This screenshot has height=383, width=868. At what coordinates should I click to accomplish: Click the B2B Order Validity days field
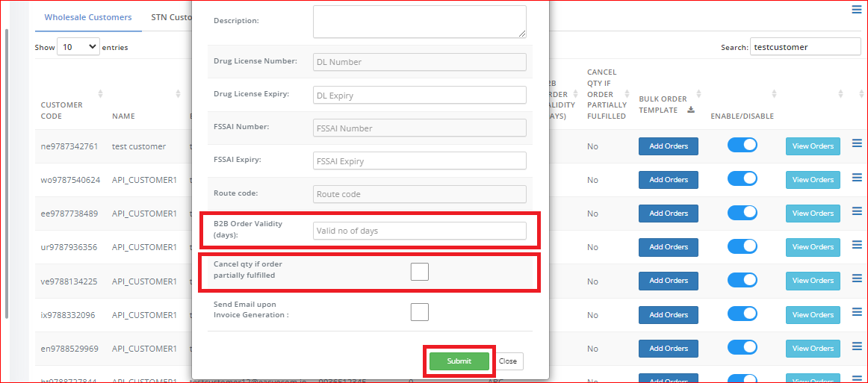pos(420,231)
